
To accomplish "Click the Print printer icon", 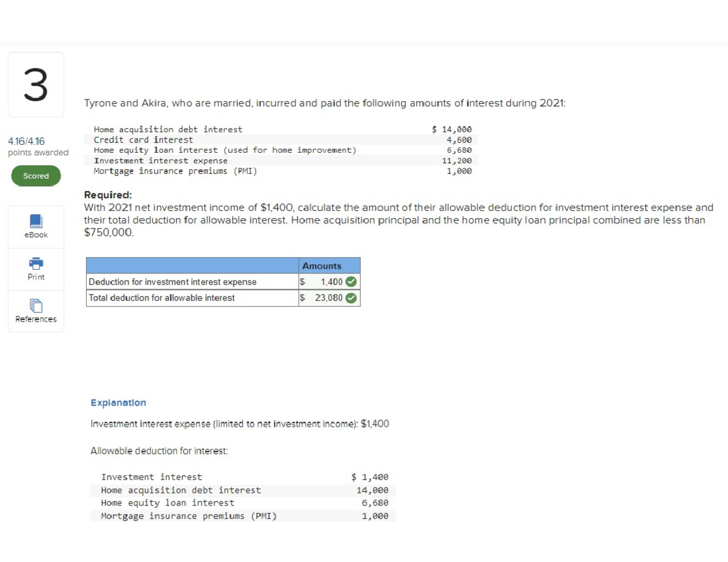I will coord(36,264).
